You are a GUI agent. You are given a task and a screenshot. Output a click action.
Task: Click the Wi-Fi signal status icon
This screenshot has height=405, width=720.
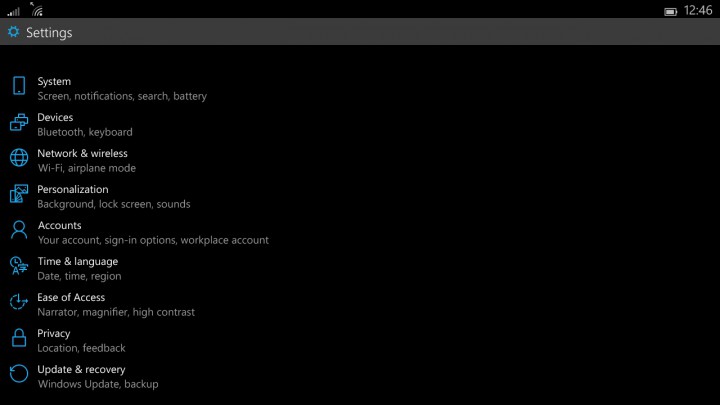pyautogui.click(x=37, y=9)
